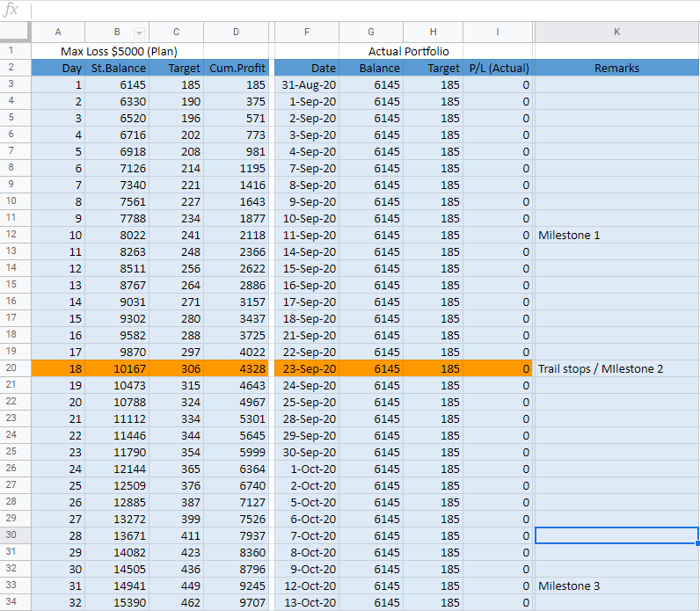Click Target value 202
Screen dimensions: 700x611
(x=177, y=135)
